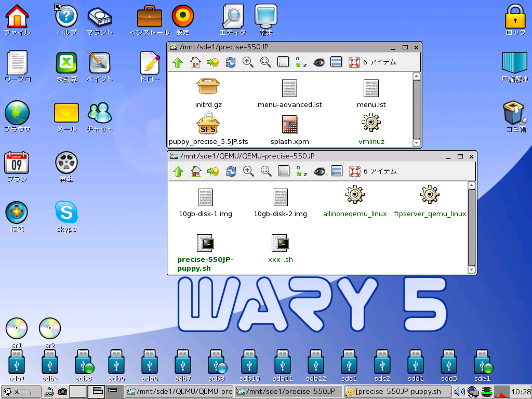This screenshot has height=399, width=532.
Task: Open the 表計算 spreadsheet icon
Action: (66, 67)
